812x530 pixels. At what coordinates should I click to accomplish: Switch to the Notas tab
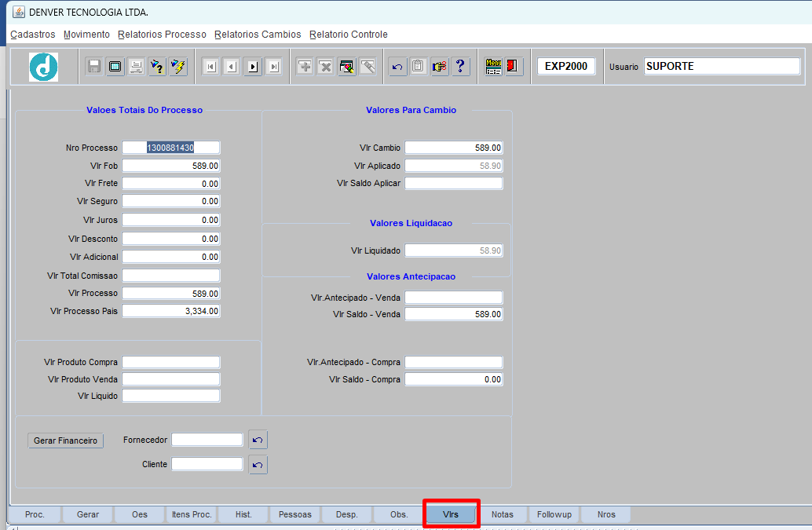pyautogui.click(x=503, y=514)
